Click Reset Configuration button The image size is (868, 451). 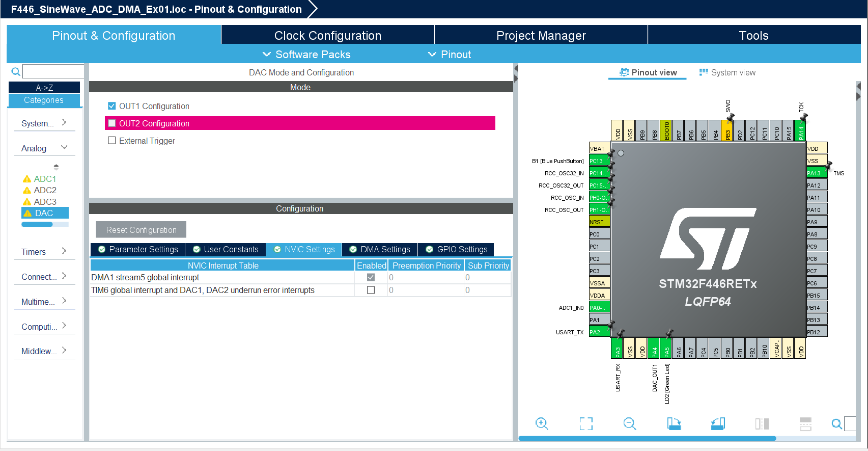pyautogui.click(x=141, y=230)
